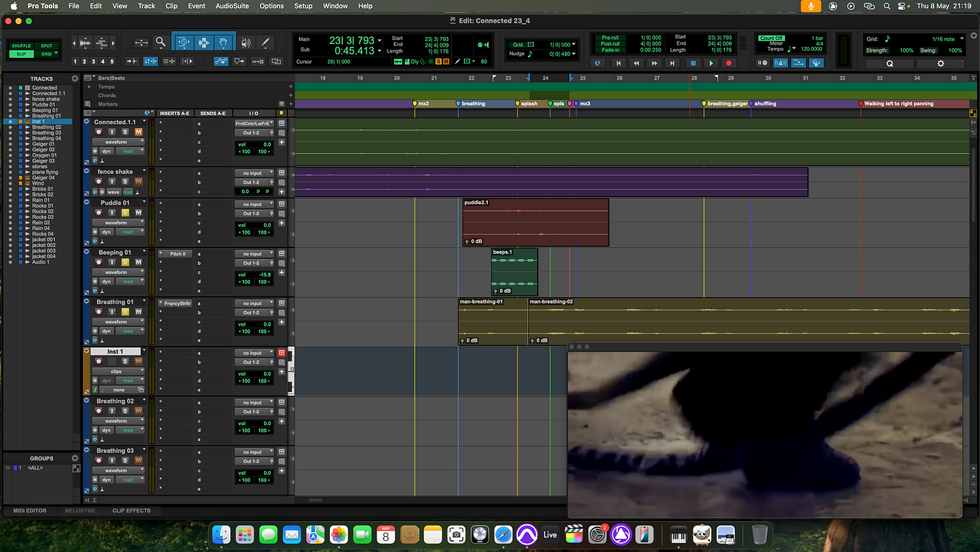Open the AudioSuite menu
Image resolution: width=980 pixels, height=552 pixels.
pyautogui.click(x=232, y=5)
